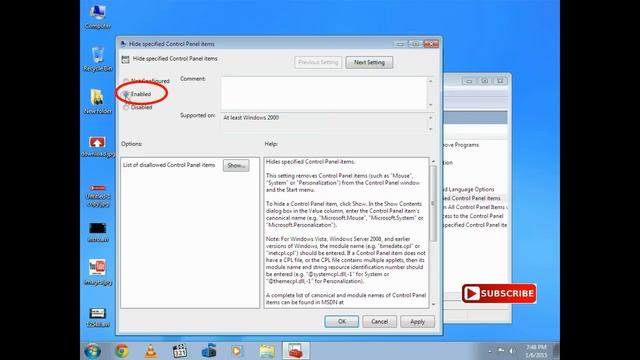Select 'All Control Panel Items' row in background window
Screen dimensions: 640x360
coord(475,207)
